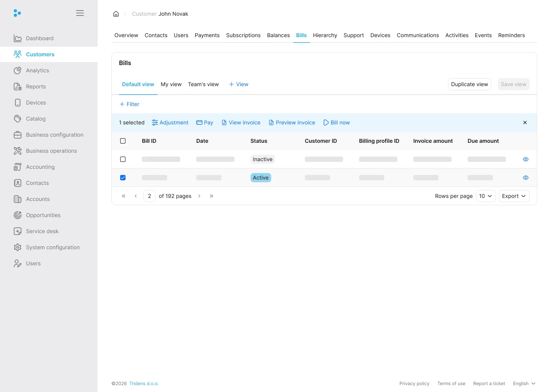Open Service desk in the sidebar
This screenshot has height=392, width=551.
pyautogui.click(x=42, y=231)
